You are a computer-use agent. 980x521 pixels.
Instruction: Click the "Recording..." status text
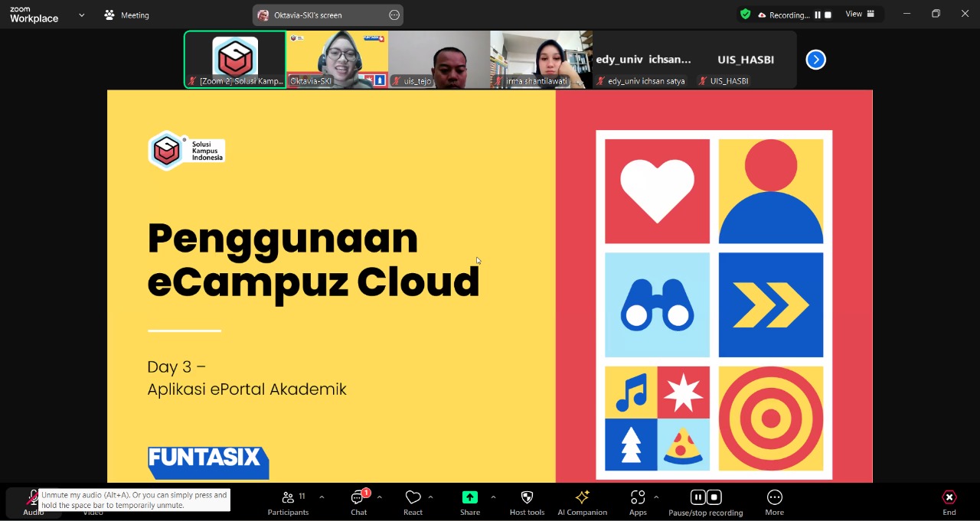coord(789,15)
